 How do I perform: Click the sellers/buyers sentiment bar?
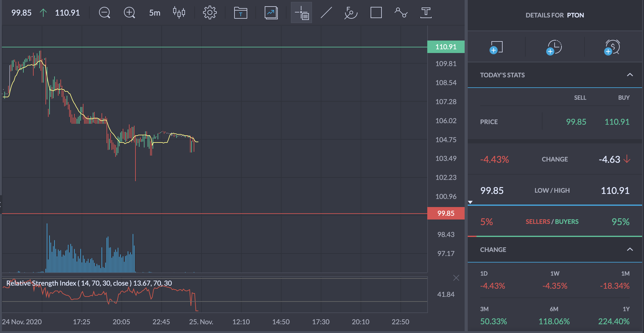click(555, 236)
